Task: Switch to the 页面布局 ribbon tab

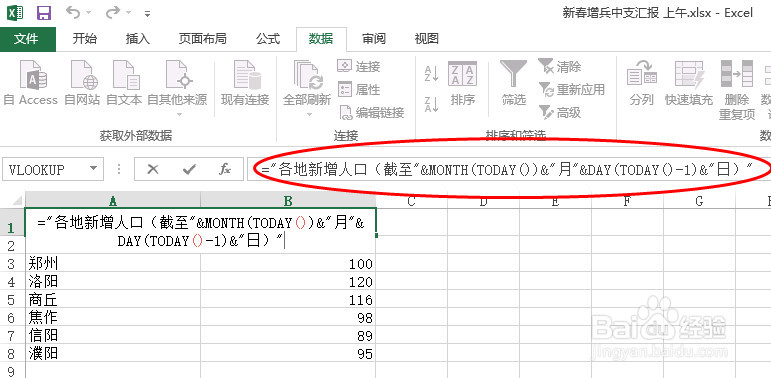Action: pyautogui.click(x=203, y=39)
